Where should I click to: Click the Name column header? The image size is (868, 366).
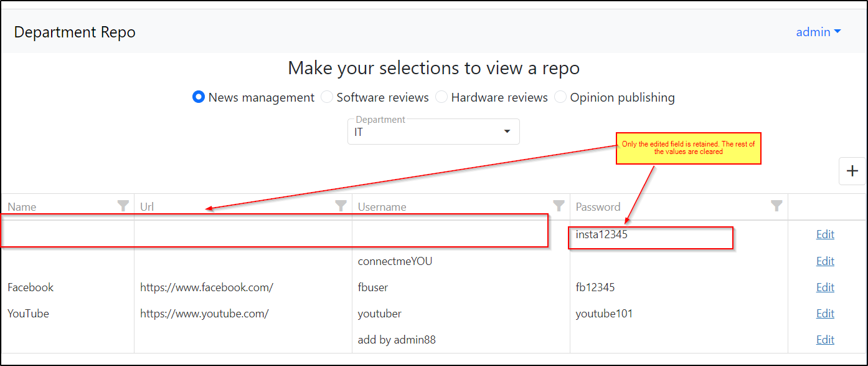pyautogui.click(x=22, y=207)
